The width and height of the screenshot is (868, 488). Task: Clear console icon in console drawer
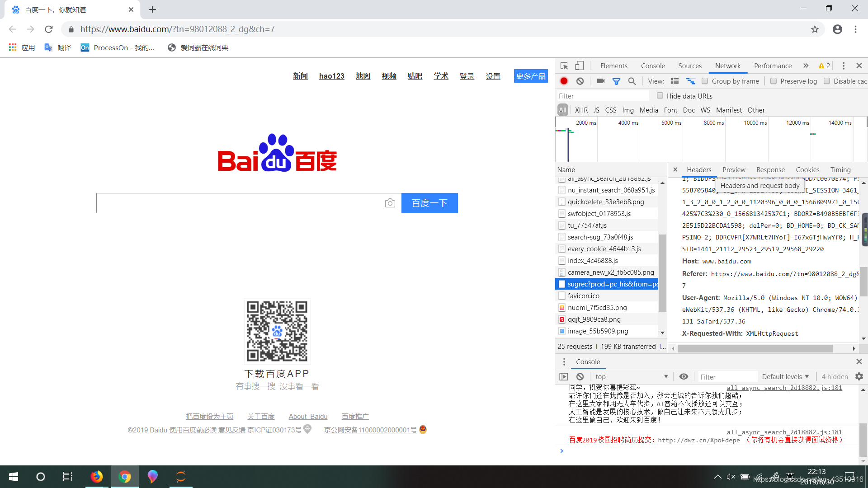(x=580, y=376)
